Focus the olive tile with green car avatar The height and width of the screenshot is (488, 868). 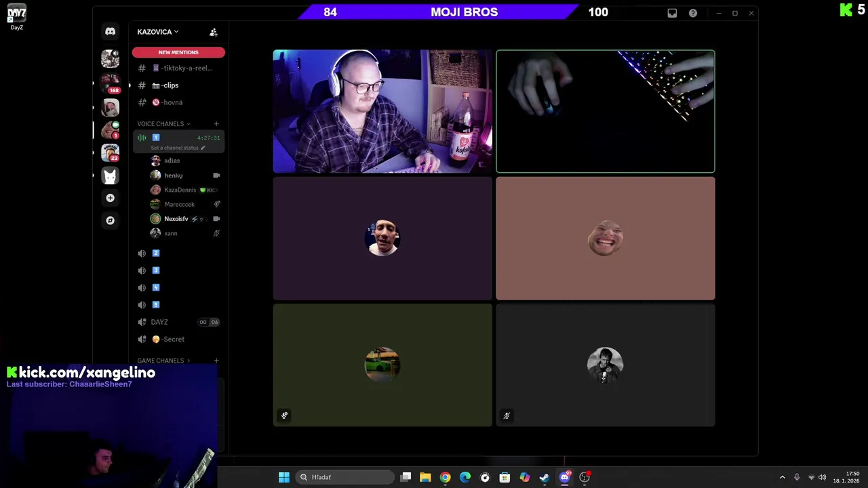pos(382,365)
